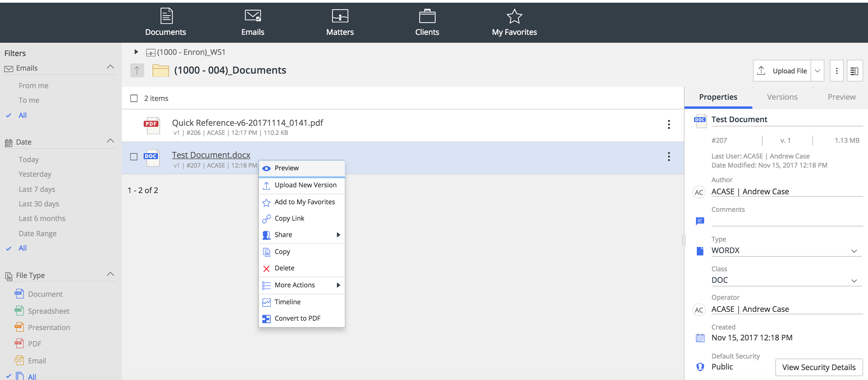Choose Convert to PDF from context menu
The height and width of the screenshot is (380, 868).
pyautogui.click(x=297, y=318)
